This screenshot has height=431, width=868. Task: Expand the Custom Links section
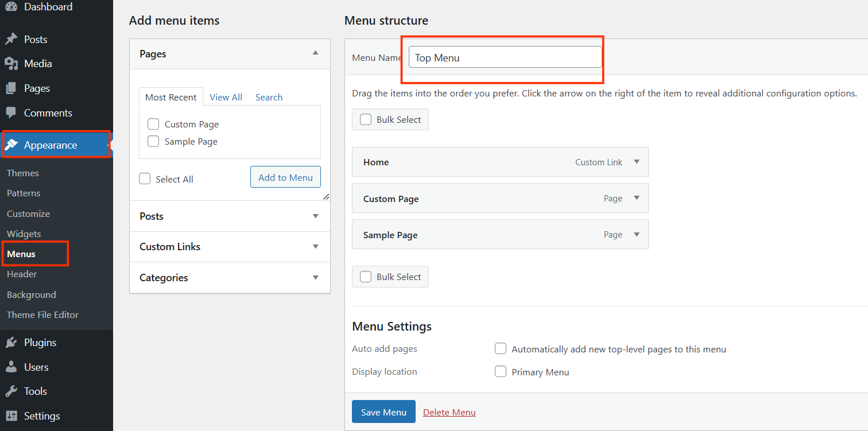click(315, 247)
